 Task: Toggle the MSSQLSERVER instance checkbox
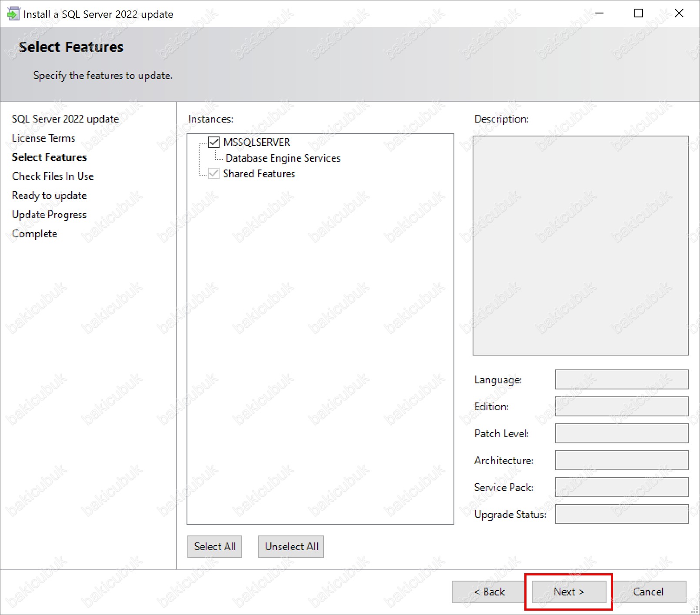(214, 142)
